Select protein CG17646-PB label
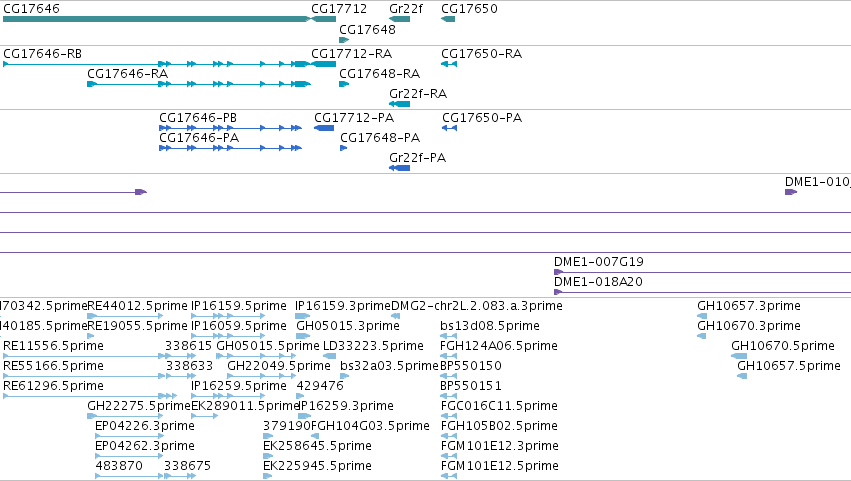 coord(198,118)
